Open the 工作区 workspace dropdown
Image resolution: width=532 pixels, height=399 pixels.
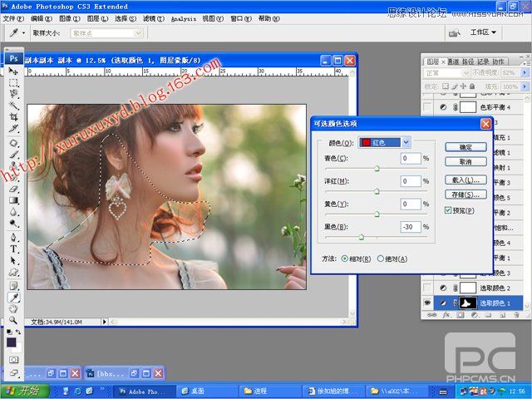483,32
